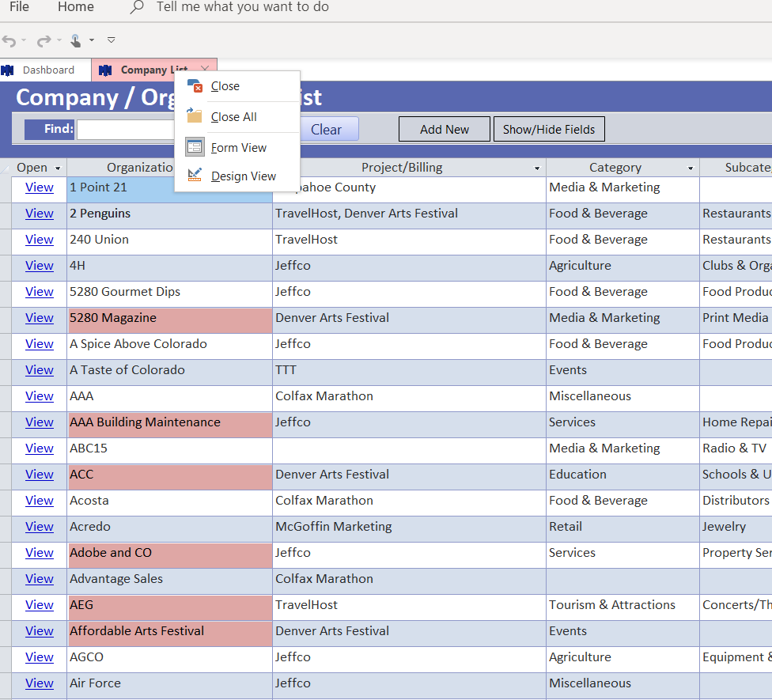Click the Form View icon in context menu
This screenshot has height=700, width=772.
tap(195, 146)
